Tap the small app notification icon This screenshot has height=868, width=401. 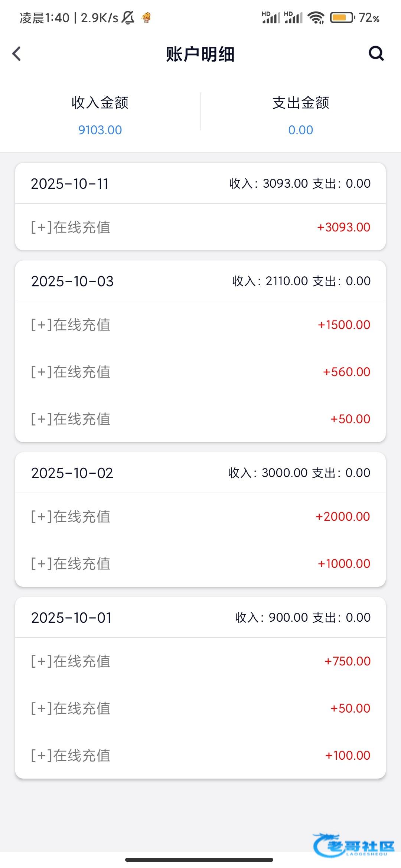coord(147,17)
